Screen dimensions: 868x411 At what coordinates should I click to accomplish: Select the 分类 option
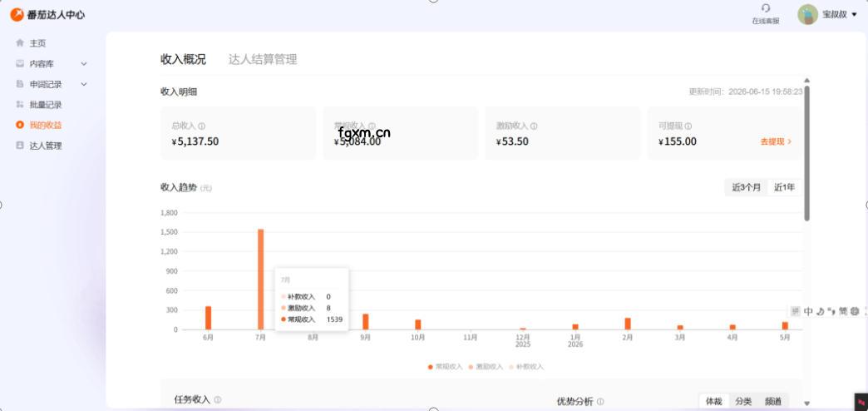pos(743,402)
